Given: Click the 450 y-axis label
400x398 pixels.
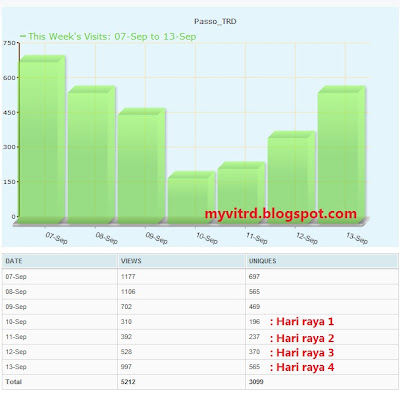Looking at the screenshot, I should coord(9,112).
